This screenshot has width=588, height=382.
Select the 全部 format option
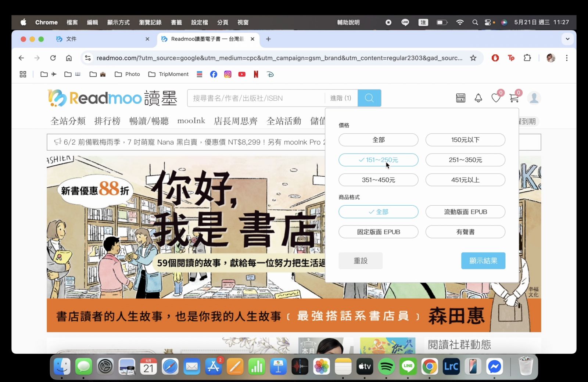pyautogui.click(x=379, y=212)
